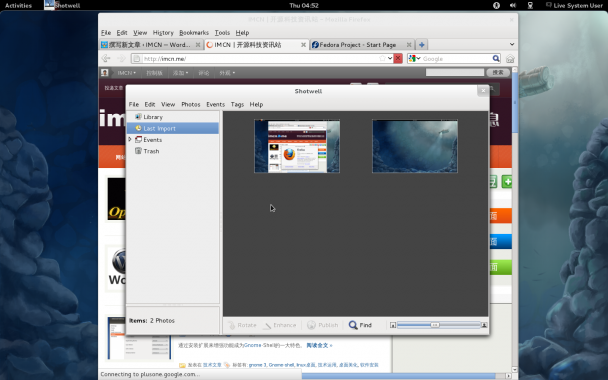Open the 阅读全文 link
This screenshot has width=608, height=380.
[319, 345]
